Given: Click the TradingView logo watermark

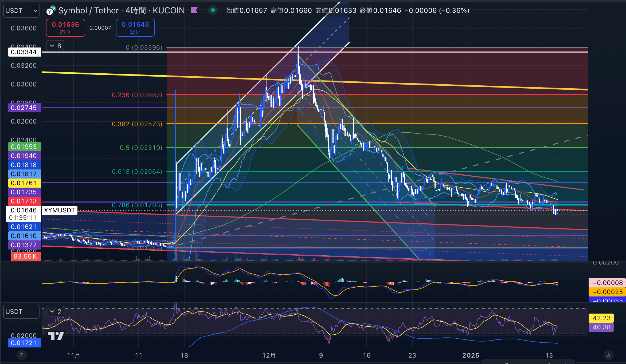Looking at the screenshot, I should click(56, 336).
